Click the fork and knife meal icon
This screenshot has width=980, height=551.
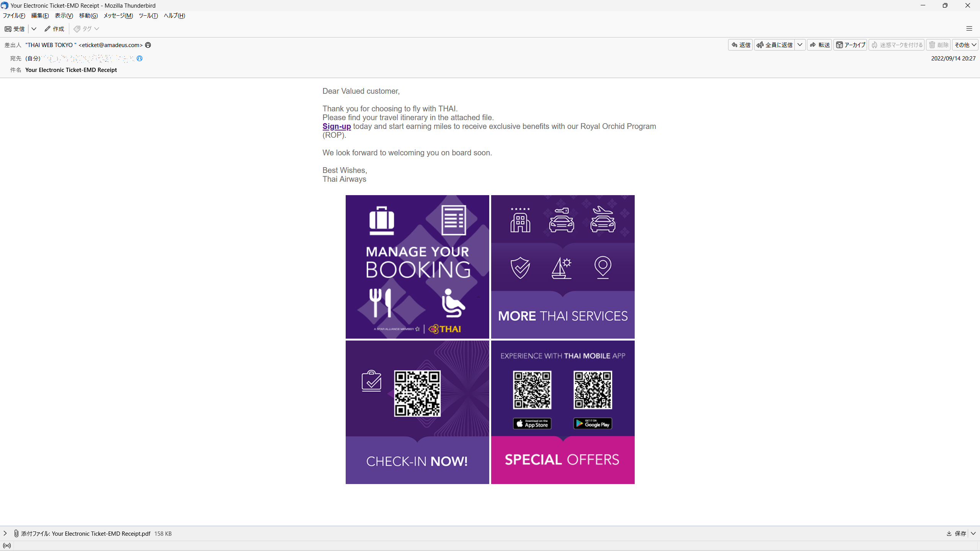tap(380, 303)
